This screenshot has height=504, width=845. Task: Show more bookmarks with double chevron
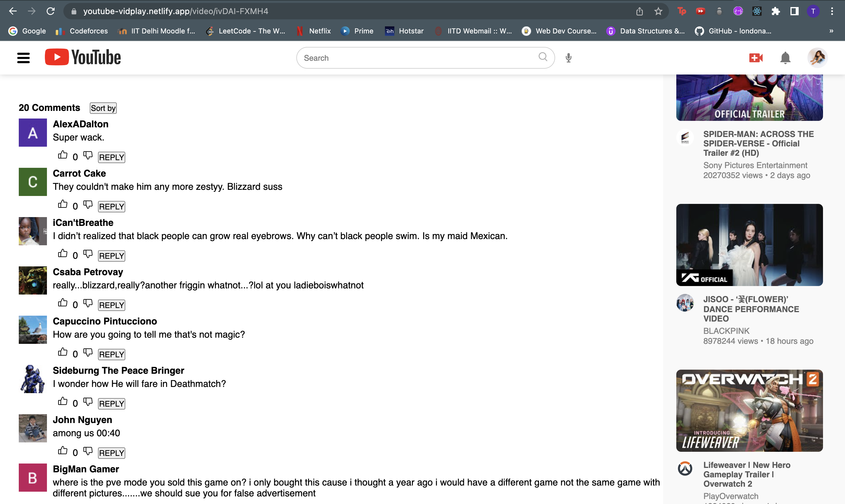831,31
